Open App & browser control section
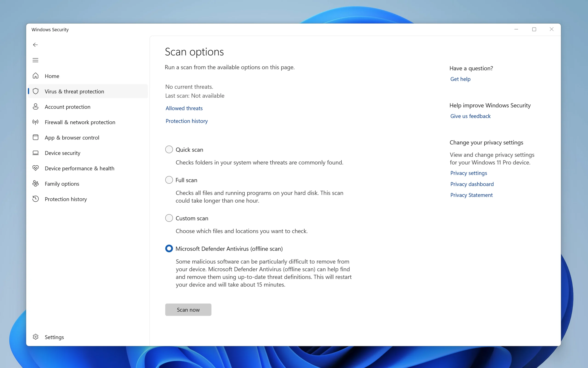 88,137
